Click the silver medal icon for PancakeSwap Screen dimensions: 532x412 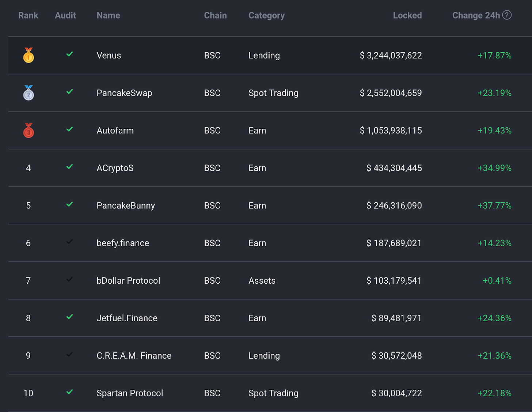pyautogui.click(x=28, y=93)
